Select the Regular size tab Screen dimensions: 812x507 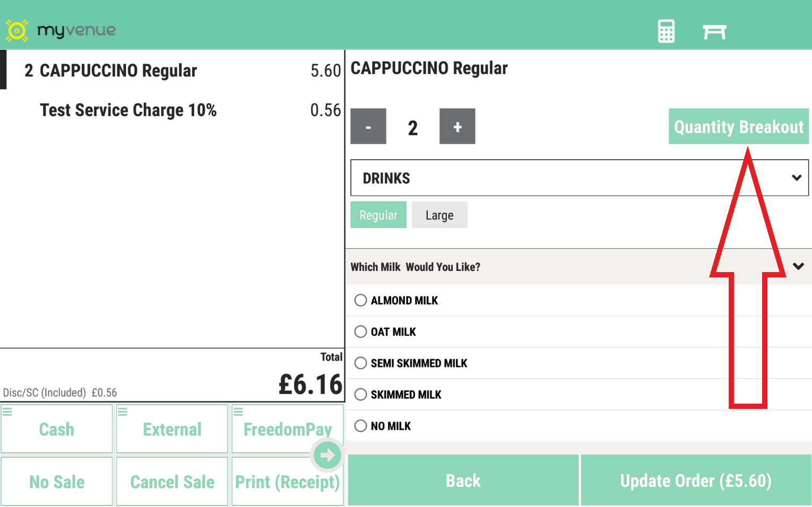coord(378,215)
